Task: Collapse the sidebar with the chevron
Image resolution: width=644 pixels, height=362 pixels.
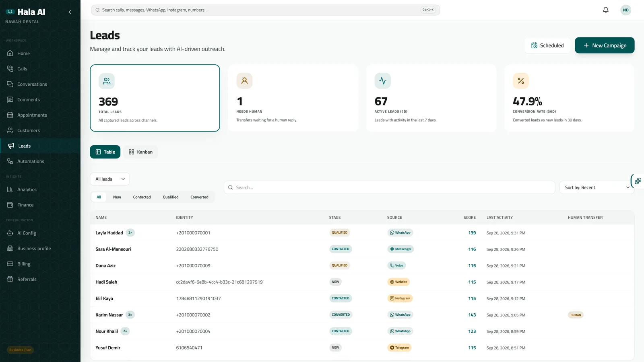Action: tap(70, 12)
